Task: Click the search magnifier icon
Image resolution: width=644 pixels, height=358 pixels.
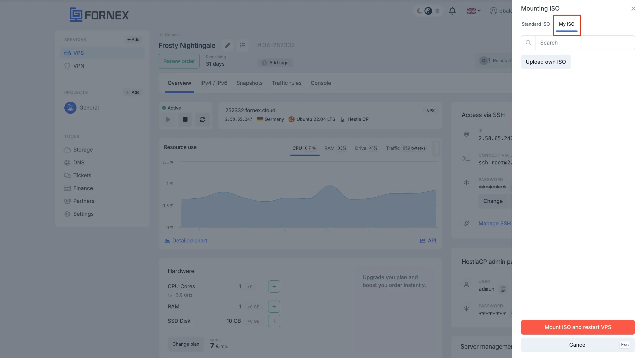Action: [x=528, y=43]
